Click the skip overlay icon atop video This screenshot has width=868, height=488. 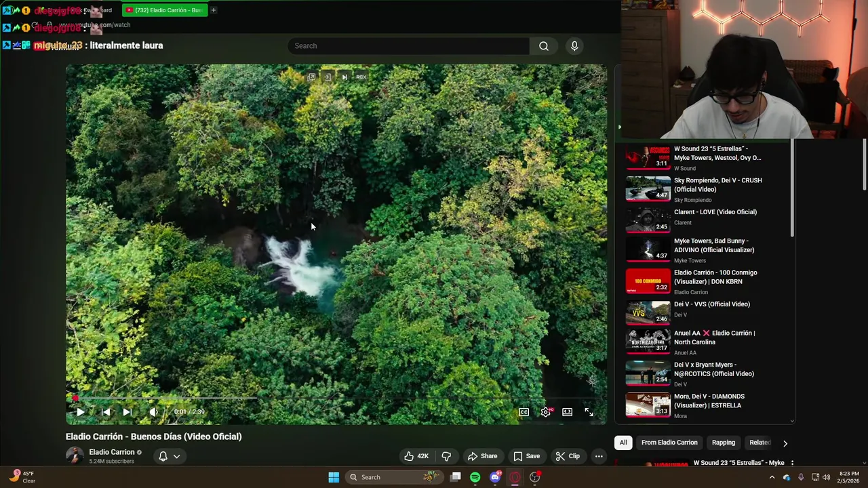coord(344,77)
